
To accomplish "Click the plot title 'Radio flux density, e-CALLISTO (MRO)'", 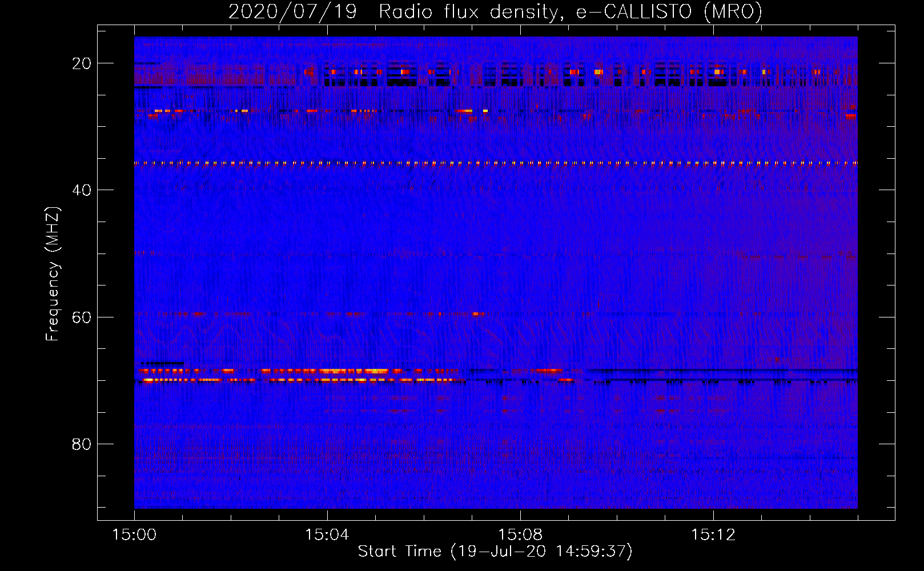I will pos(571,11).
